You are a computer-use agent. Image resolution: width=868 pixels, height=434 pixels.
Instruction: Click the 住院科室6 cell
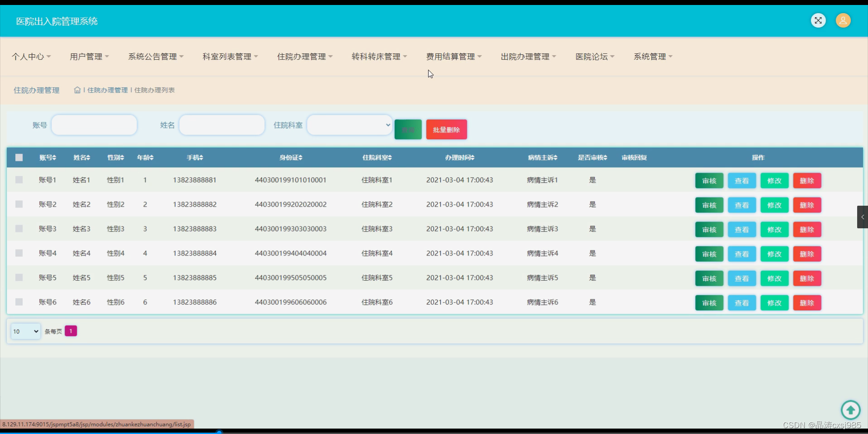377,302
